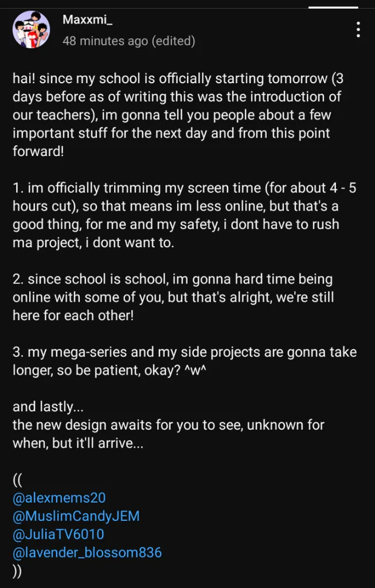Click the (edited) label beside timestamp
The width and height of the screenshot is (375, 588).
coord(173,41)
